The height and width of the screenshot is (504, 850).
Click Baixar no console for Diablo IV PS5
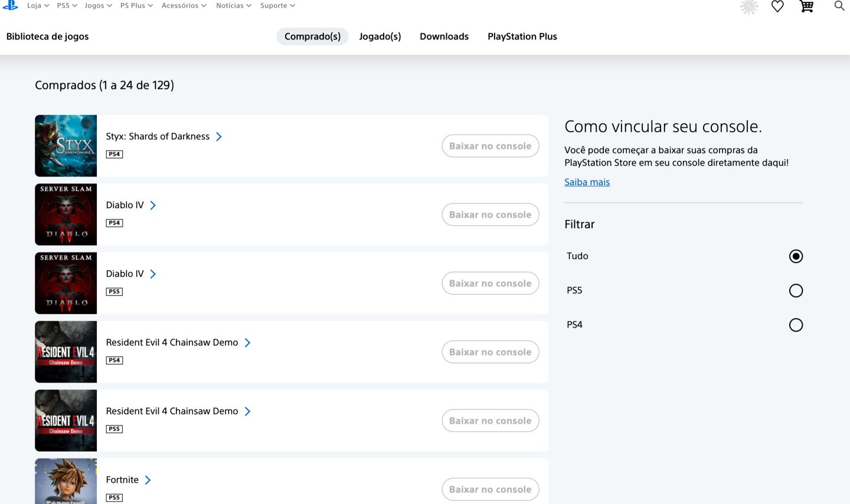point(491,283)
